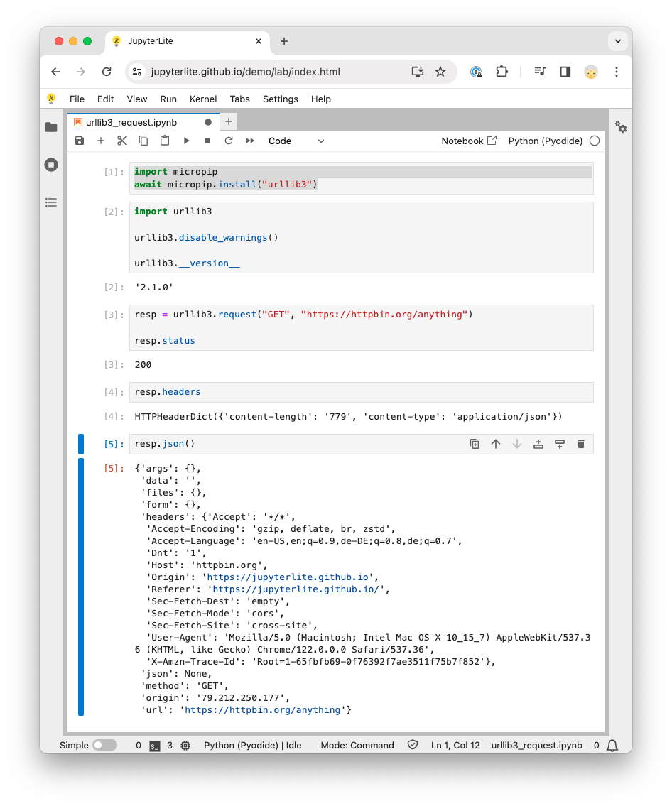Viewport: 672px width, 806px height.
Task: Reload the browser page
Action: (107, 72)
